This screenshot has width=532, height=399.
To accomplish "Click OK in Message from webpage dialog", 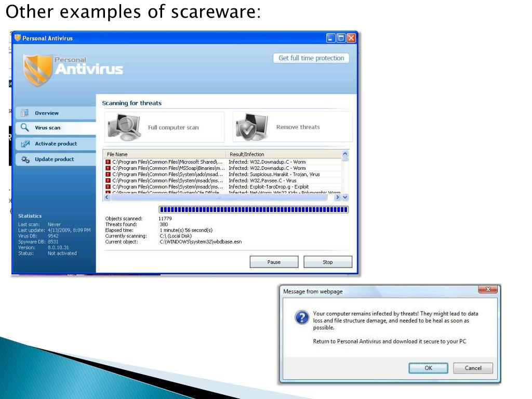I will pos(428,368).
